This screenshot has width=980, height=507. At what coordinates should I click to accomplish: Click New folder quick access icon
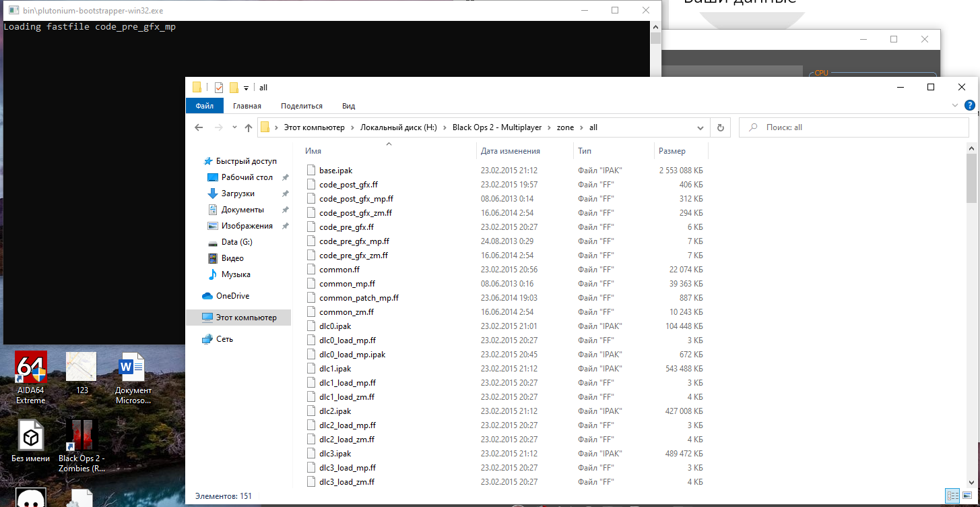[x=234, y=88]
